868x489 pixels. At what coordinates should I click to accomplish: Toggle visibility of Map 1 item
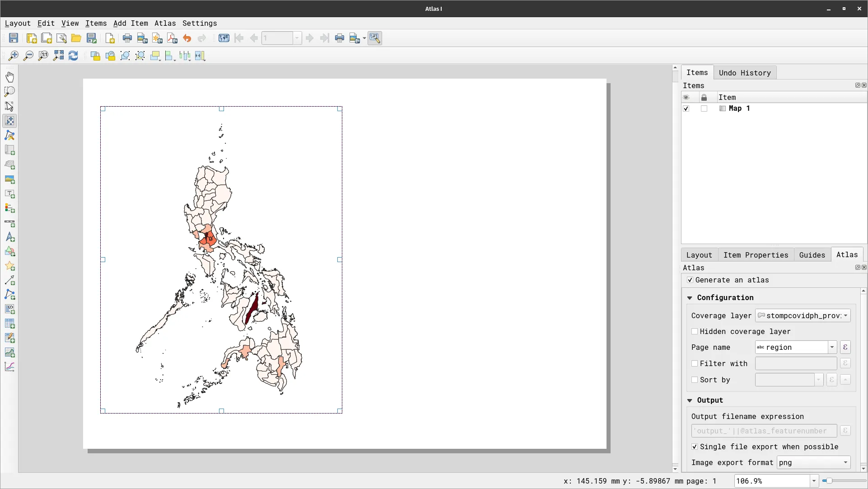click(686, 108)
